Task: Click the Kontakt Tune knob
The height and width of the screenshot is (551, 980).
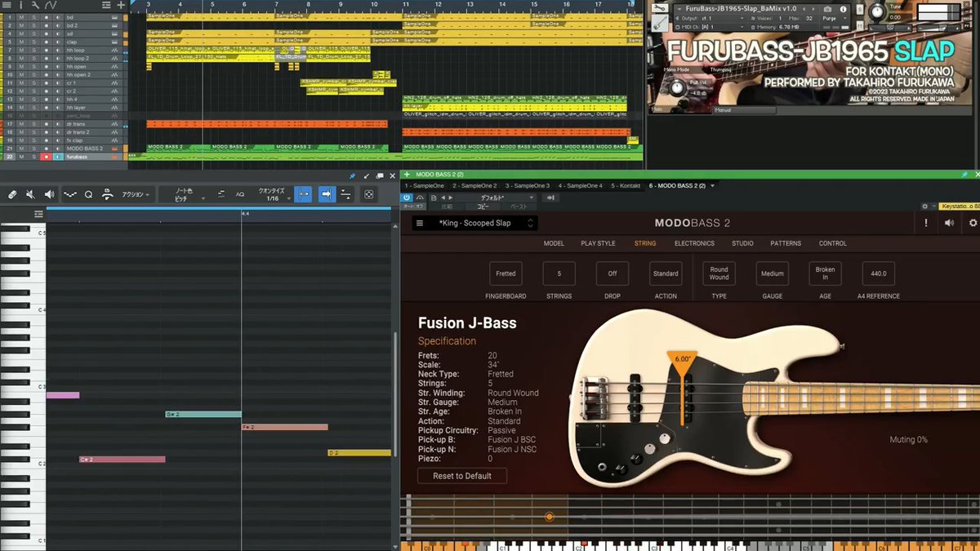Action: (x=876, y=11)
